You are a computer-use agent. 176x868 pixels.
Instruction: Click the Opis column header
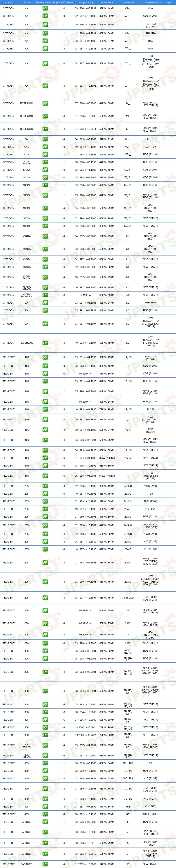(169, 2)
